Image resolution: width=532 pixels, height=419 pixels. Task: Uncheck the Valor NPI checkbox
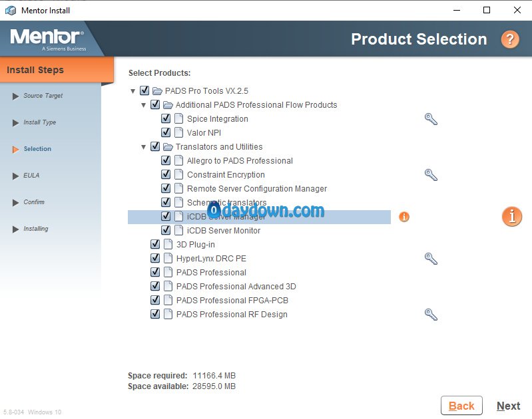166,132
